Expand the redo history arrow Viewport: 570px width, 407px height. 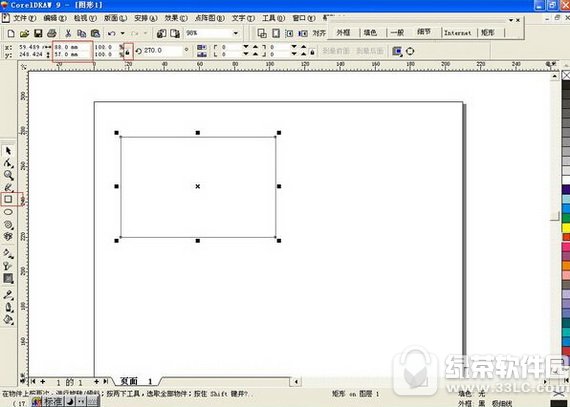(x=145, y=33)
